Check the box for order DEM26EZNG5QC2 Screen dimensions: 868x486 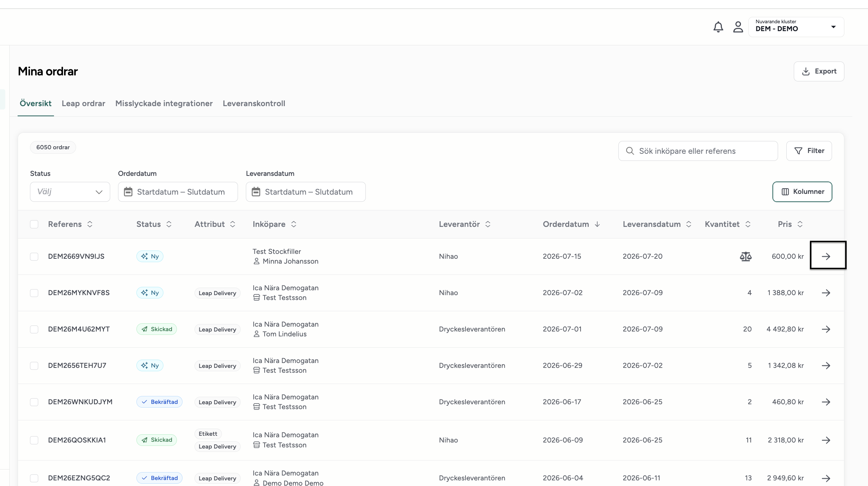34,478
